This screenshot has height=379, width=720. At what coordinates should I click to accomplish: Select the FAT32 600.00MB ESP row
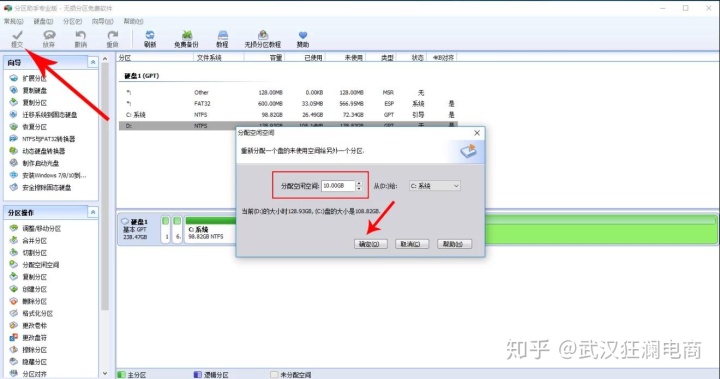click(288, 103)
